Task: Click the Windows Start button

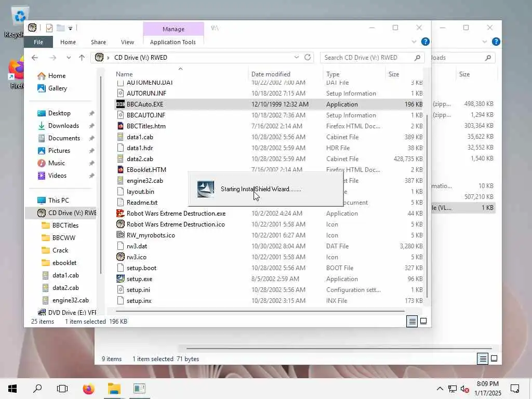Action: 12,389
